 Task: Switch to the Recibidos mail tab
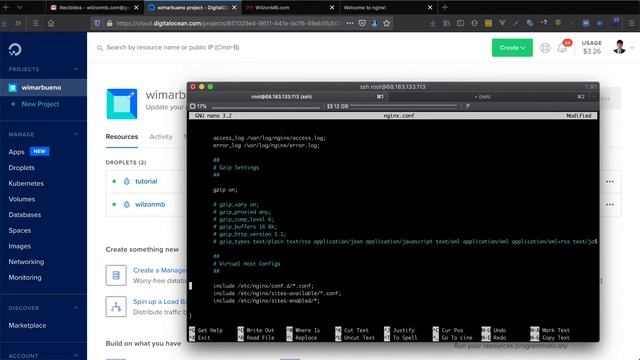pos(95,7)
